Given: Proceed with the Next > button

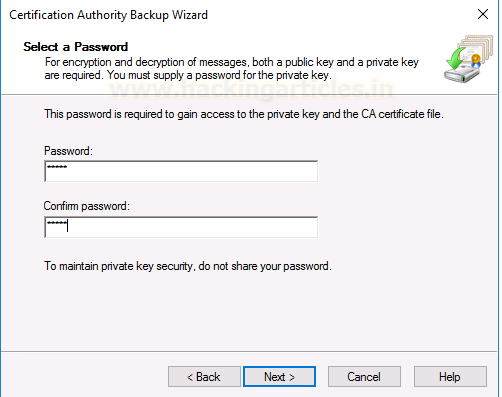Looking at the screenshot, I should 279,377.
